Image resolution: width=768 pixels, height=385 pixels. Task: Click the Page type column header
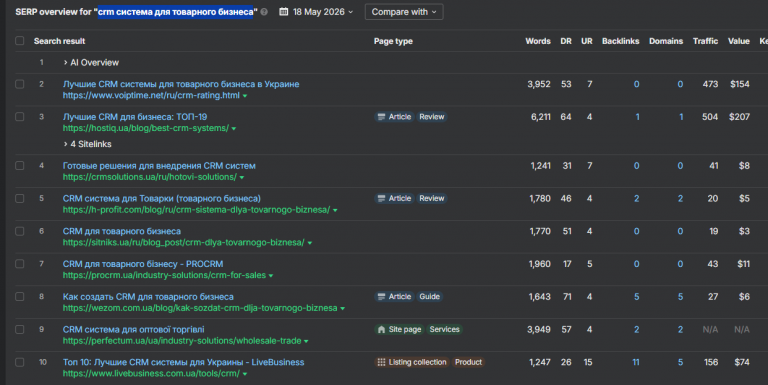(393, 41)
